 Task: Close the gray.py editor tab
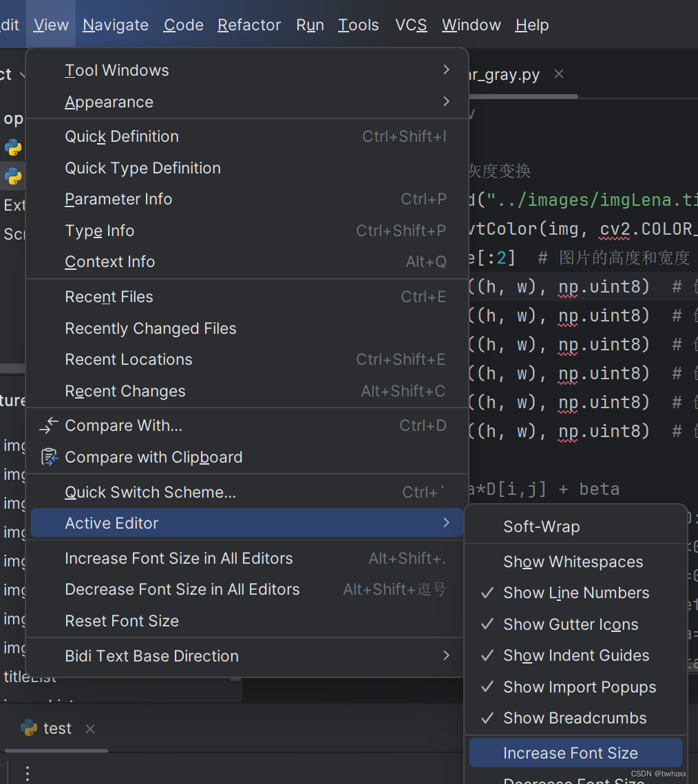(x=559, y=74)
